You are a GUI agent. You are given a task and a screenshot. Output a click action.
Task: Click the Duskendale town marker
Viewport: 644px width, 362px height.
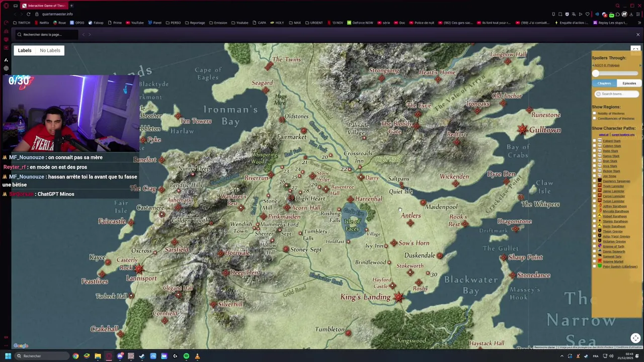[440, 255]
